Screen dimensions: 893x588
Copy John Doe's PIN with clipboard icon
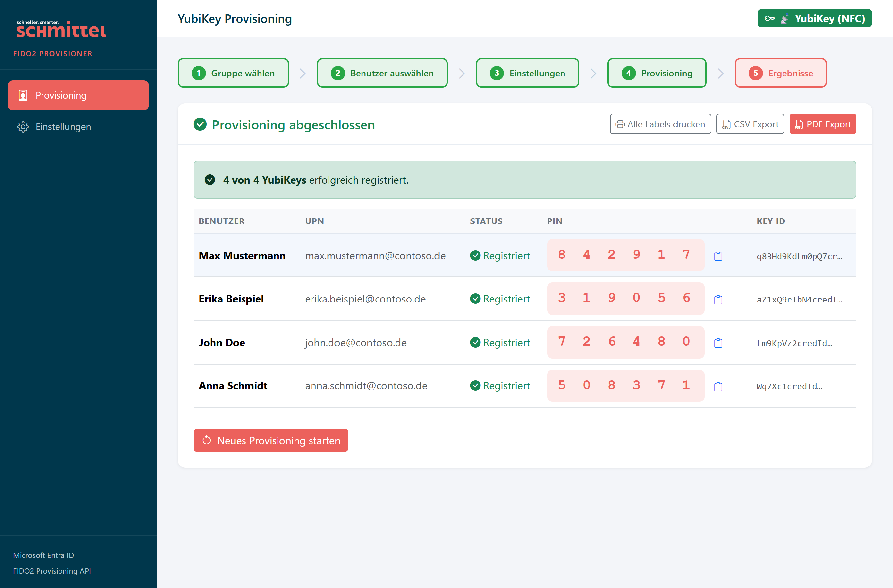[x=718, y=343]
